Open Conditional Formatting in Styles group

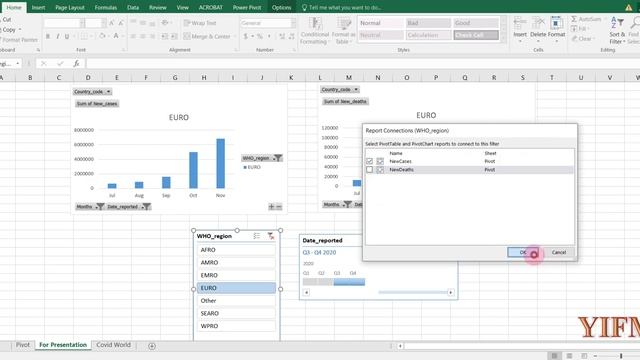click(x=314, y=31)
